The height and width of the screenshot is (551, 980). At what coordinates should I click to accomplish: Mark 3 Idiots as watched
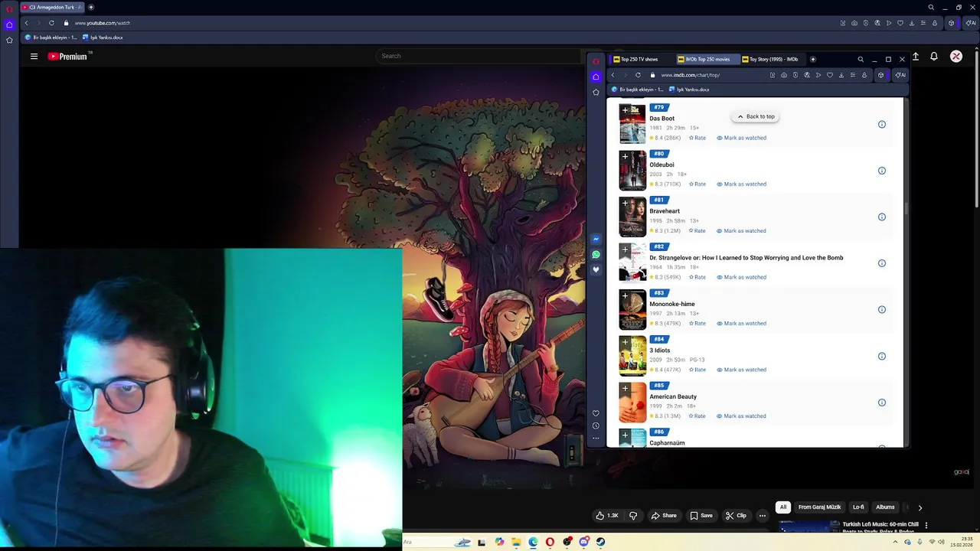[741, 370]
